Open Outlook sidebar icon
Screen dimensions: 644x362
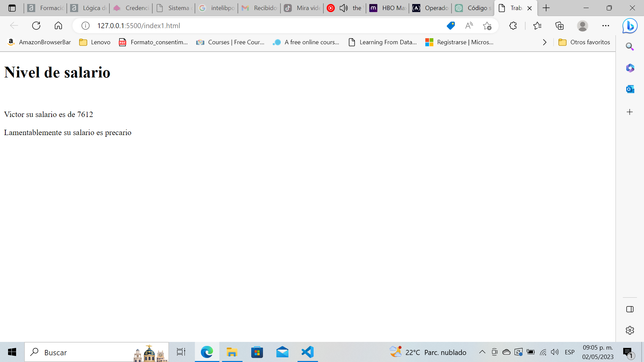pos(630,89)
